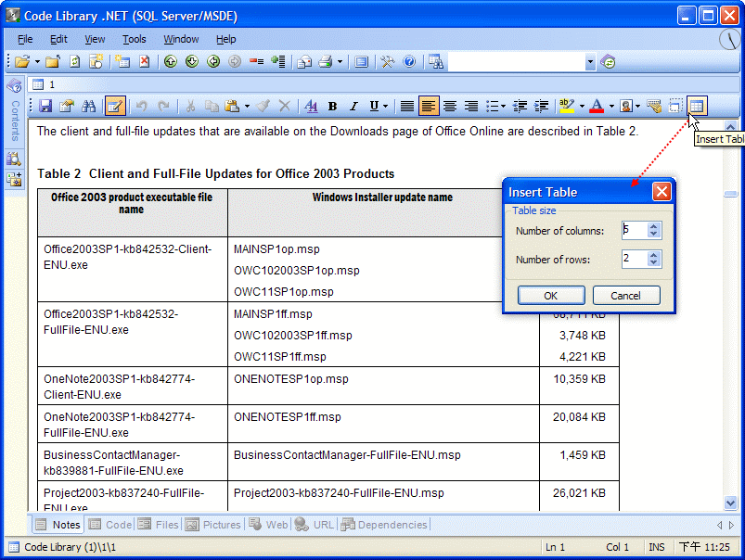
Task: Switch to the Pictures tab
Action: pos(212,525)
